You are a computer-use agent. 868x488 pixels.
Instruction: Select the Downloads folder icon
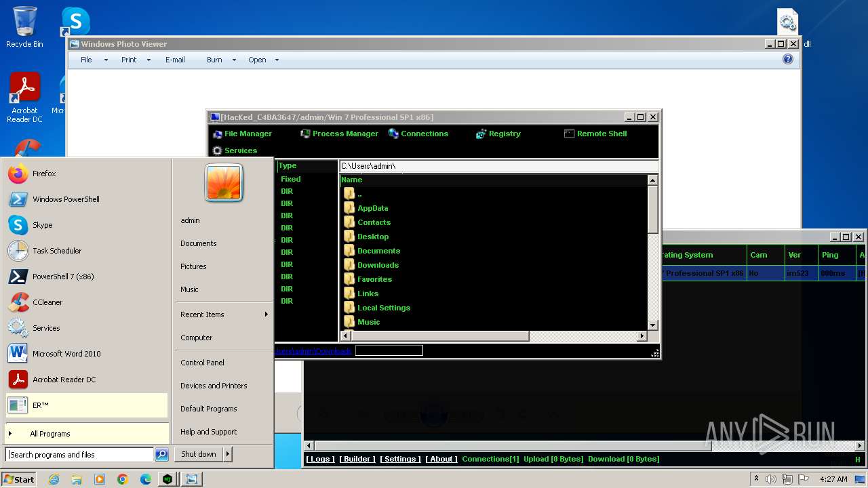coord(349,265)
